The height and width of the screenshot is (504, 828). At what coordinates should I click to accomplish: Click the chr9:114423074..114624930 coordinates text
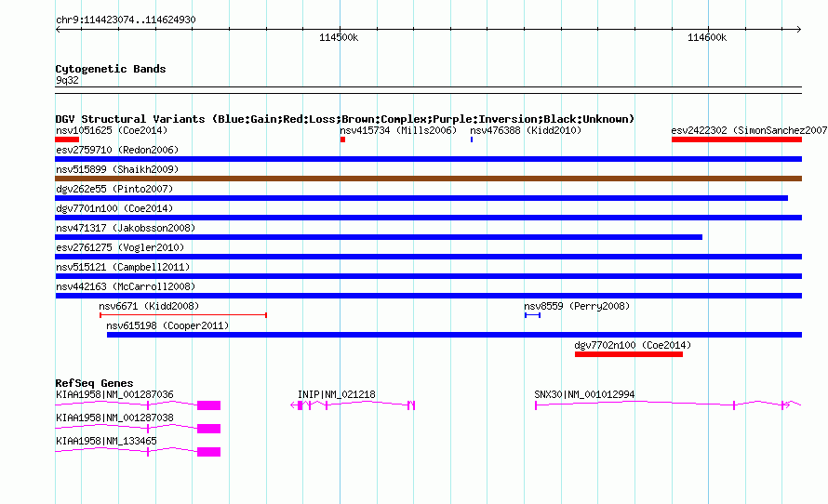126,20
